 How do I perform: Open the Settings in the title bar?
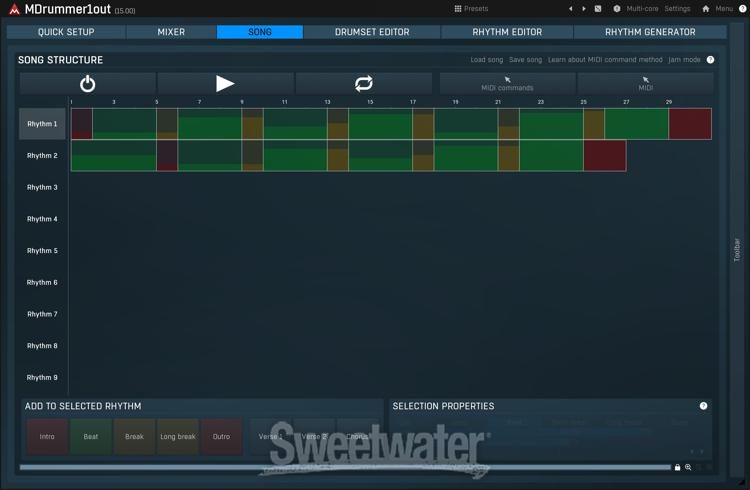[x=677, y=9]
